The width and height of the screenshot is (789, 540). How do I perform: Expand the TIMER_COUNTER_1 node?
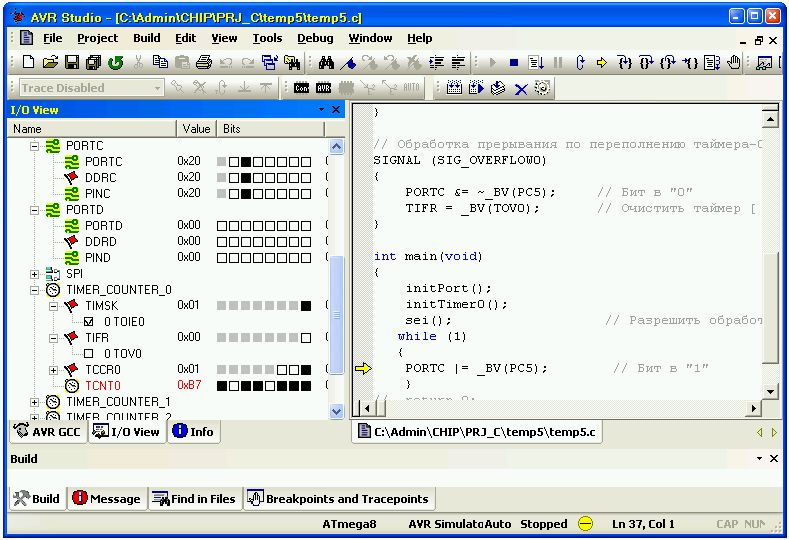click(34, 402)
